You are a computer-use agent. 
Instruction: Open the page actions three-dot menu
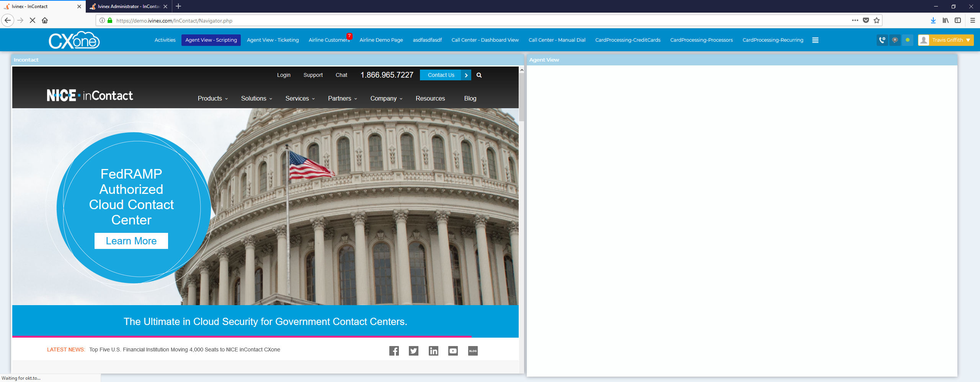click(855, 20)
